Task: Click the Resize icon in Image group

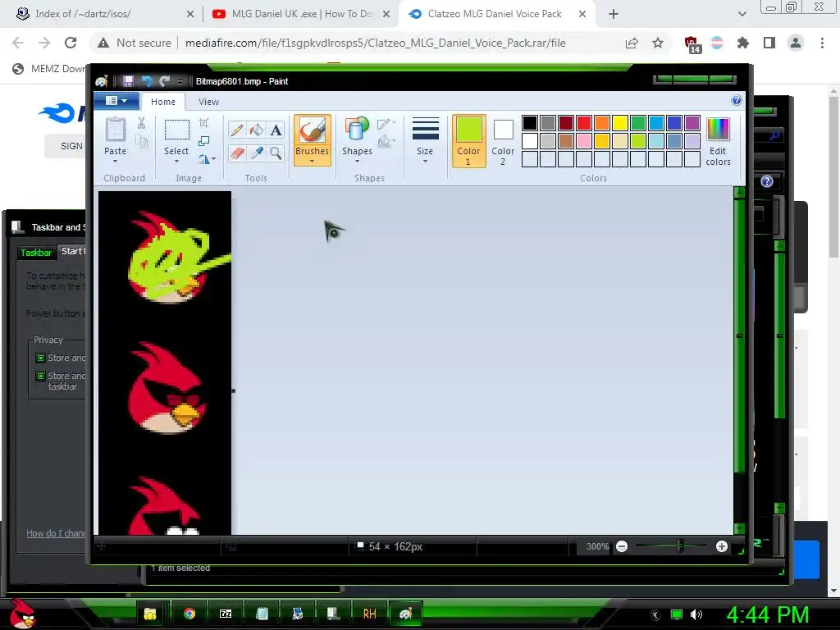Action: click(203, 141)
